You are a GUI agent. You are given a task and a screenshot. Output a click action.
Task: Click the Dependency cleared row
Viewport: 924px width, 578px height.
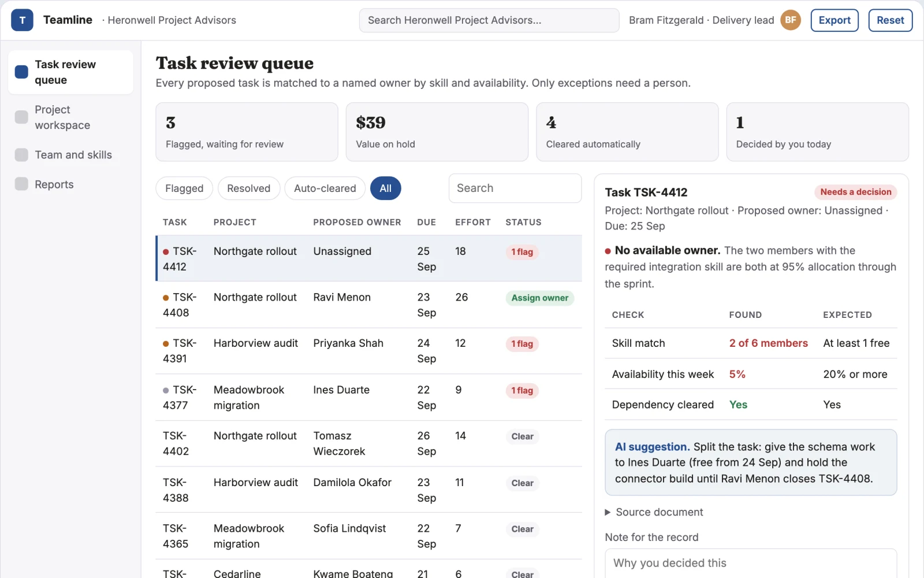click(751, 405)
